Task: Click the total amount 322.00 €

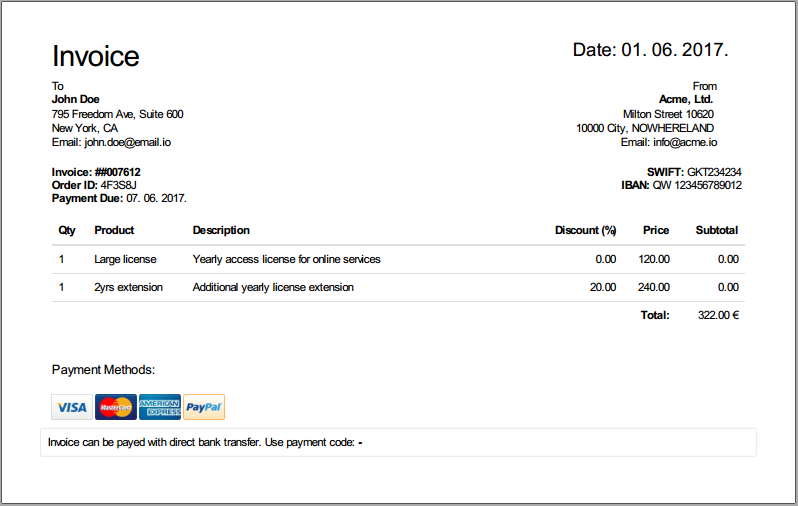Action: pyautogui.click(x=718, y=315)
